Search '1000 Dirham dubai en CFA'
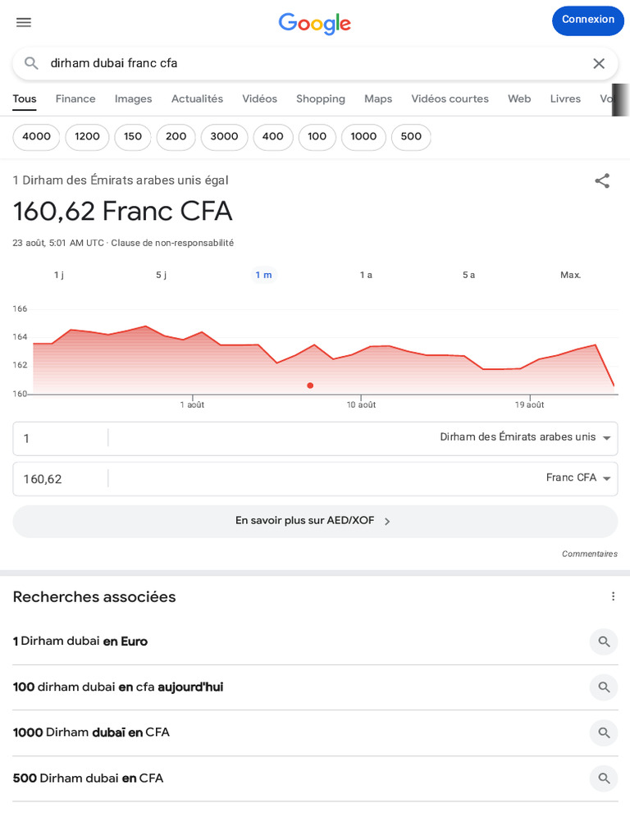 (x=91, y=733)
